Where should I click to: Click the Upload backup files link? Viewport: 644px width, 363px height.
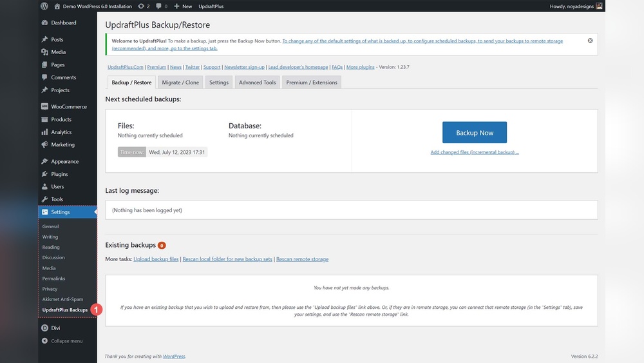[x=156, y=259]
